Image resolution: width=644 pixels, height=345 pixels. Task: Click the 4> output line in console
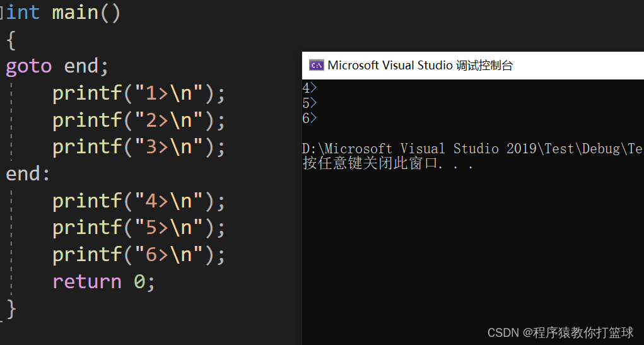[309, 88]
